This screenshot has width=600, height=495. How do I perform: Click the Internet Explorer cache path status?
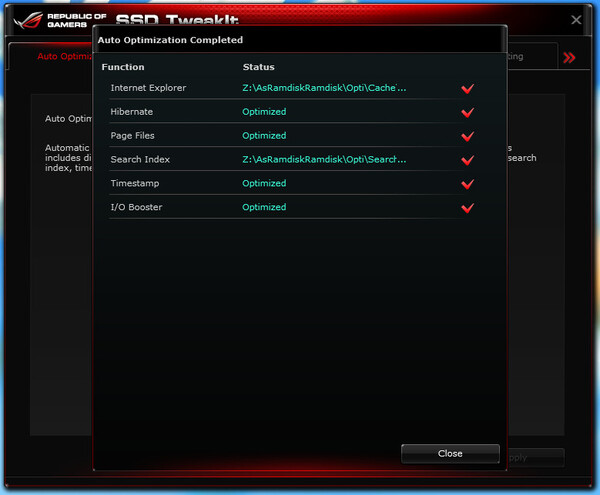(324, 88)
